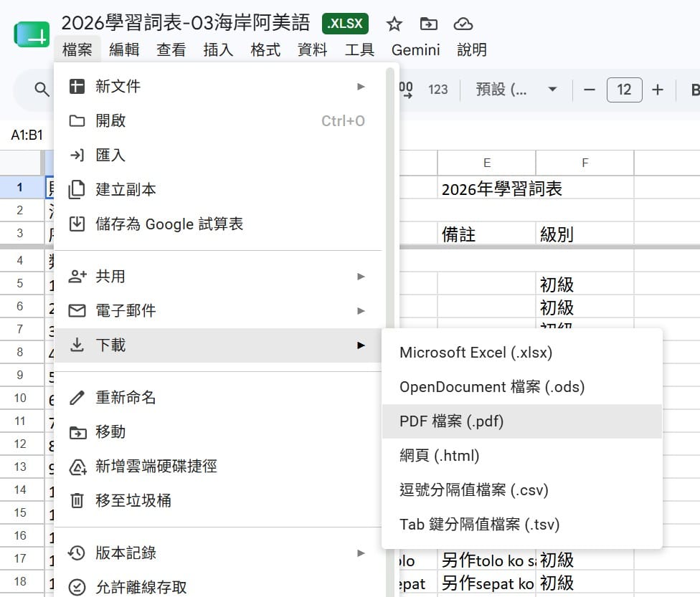Choose 開啟 menu entry with Ctrl+O
This screenshot has height=597, width=700.
click(x=218, y=120)
